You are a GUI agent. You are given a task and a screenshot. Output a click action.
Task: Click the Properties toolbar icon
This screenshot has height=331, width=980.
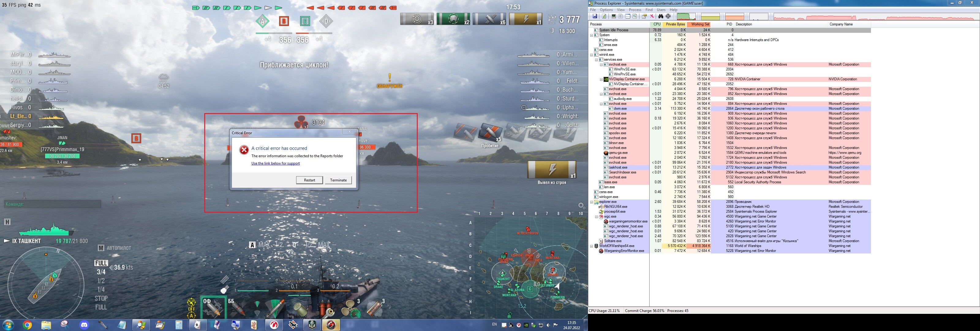(x=644, y=16)
